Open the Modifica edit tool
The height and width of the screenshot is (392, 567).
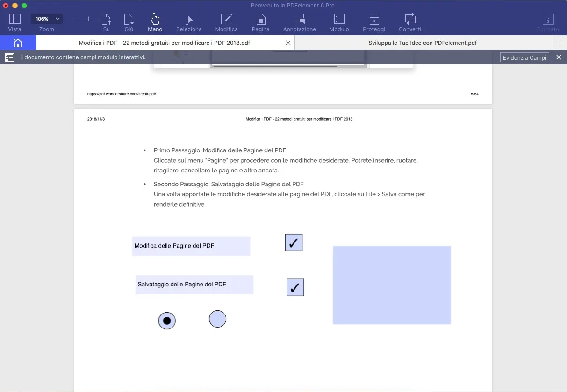[x=227, y=22]
